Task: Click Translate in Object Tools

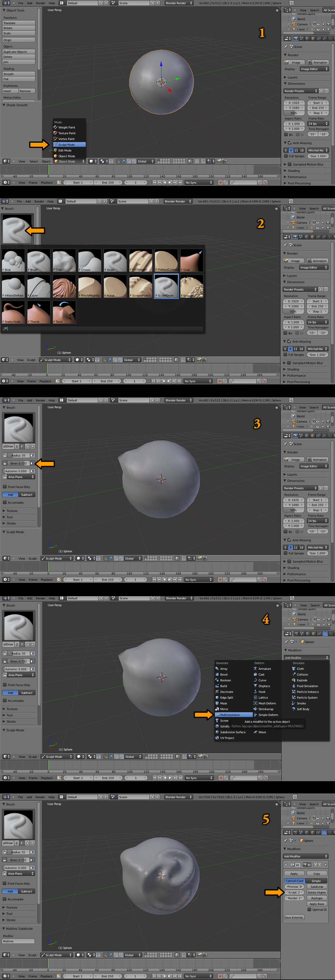Action: 19,23
